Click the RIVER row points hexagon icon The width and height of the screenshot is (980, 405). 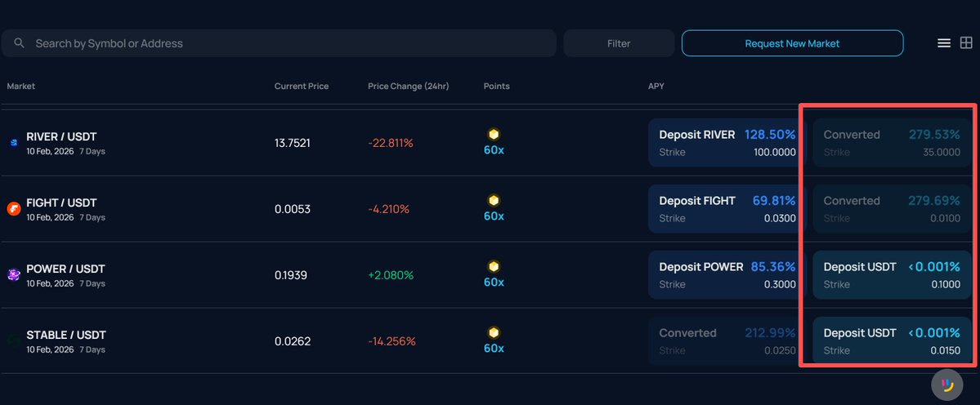pos(494,135)
